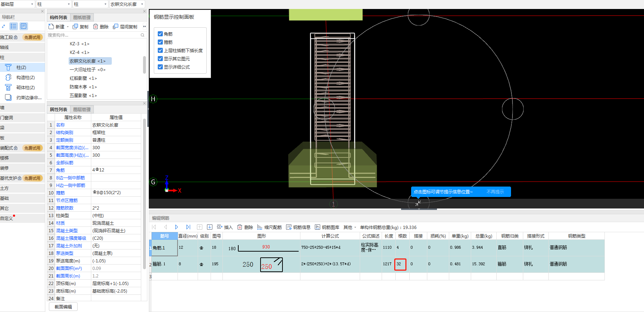This screenshot has width=644, height=312.
Task: Move rebar row up
Action: pyautogui.click(x=199, y=227)
